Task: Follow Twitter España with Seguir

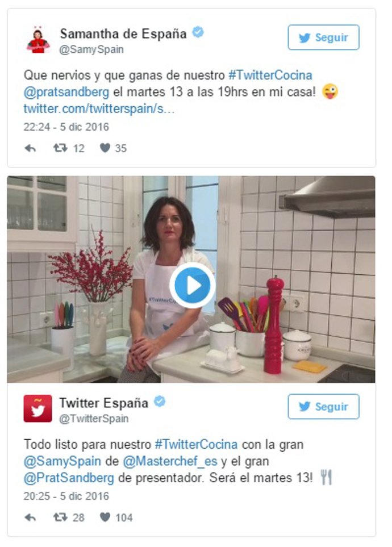Action: 324,406
